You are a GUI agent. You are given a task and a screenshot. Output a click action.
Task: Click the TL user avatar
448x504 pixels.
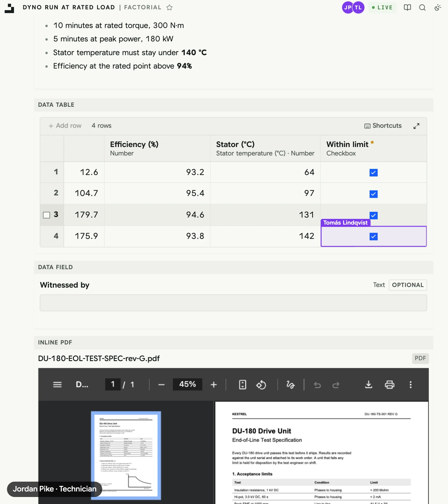(x=358, y=8)
